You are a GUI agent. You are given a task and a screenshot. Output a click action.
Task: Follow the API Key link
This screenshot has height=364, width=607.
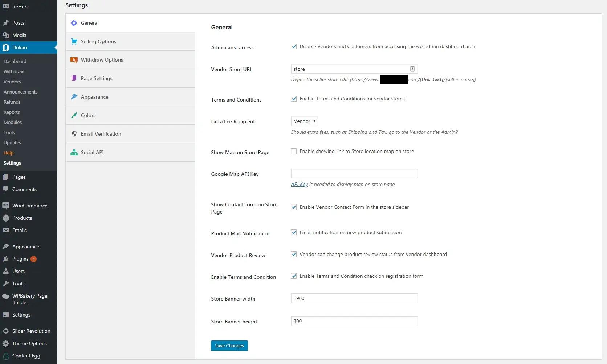(x=299, y=184)
